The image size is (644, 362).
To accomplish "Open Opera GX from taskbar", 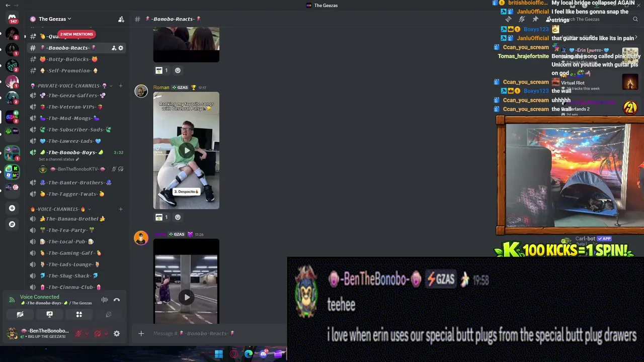I will (x=233, y=354).
